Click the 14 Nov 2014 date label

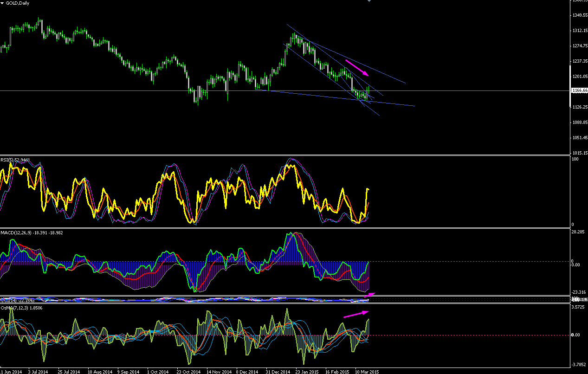219,372
